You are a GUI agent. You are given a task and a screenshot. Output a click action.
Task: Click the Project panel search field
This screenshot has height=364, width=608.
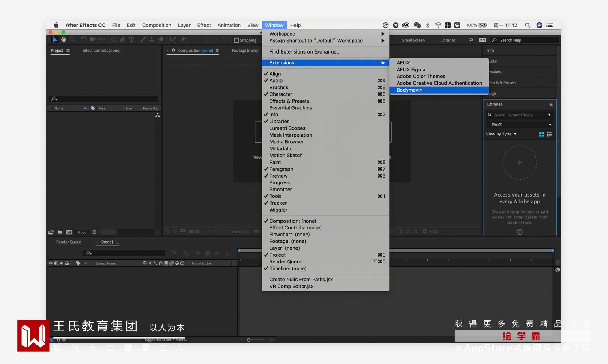point(104,98)
